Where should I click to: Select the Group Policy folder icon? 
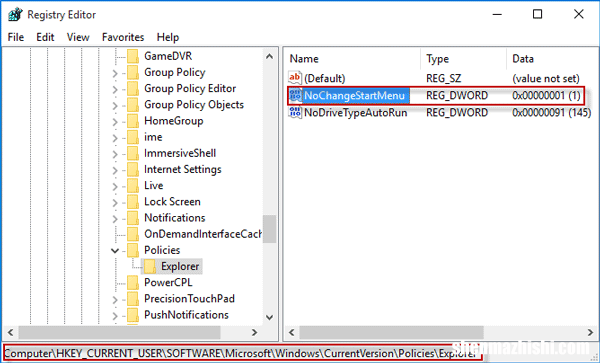point(133,72)
